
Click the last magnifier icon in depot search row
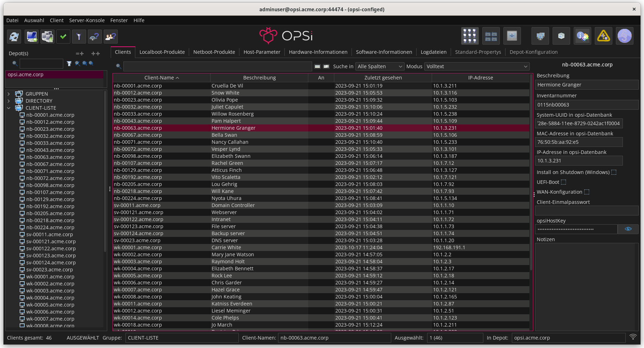coord(91,64)
